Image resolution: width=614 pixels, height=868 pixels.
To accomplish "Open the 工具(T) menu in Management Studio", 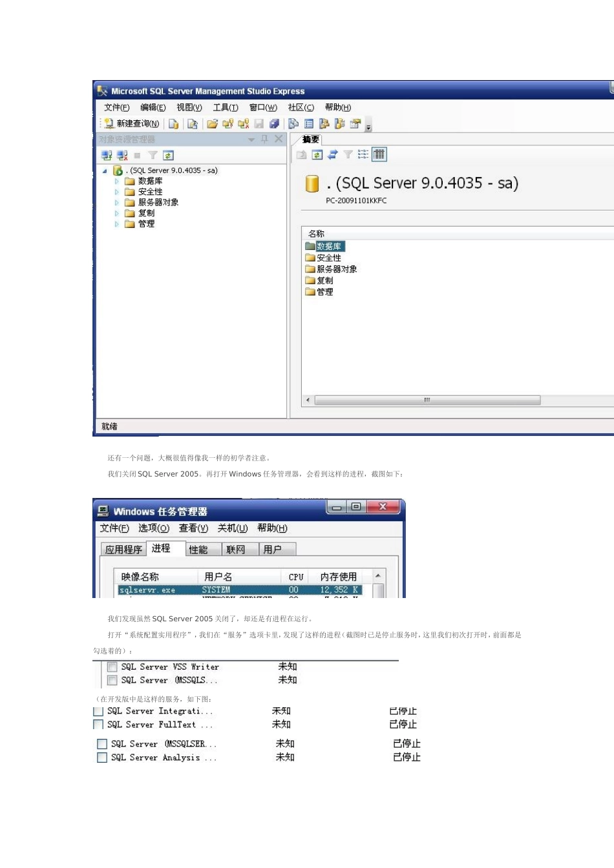I will coord(226,107).
